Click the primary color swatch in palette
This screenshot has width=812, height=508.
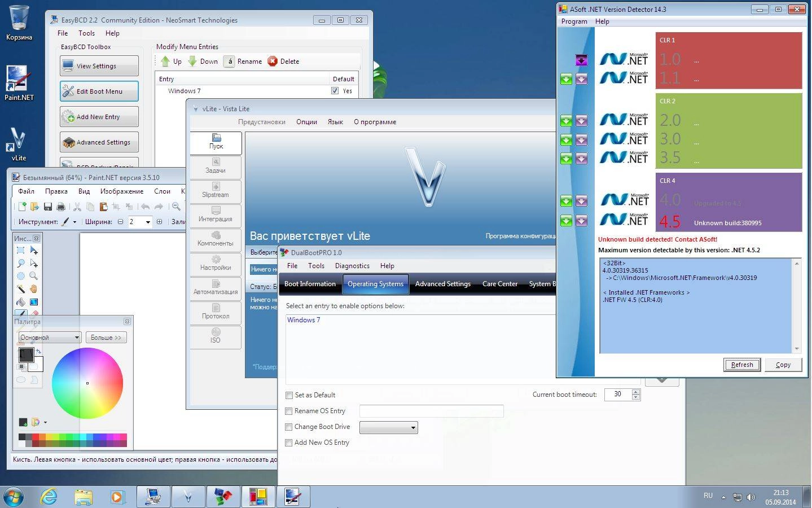(x=25, y=354)
